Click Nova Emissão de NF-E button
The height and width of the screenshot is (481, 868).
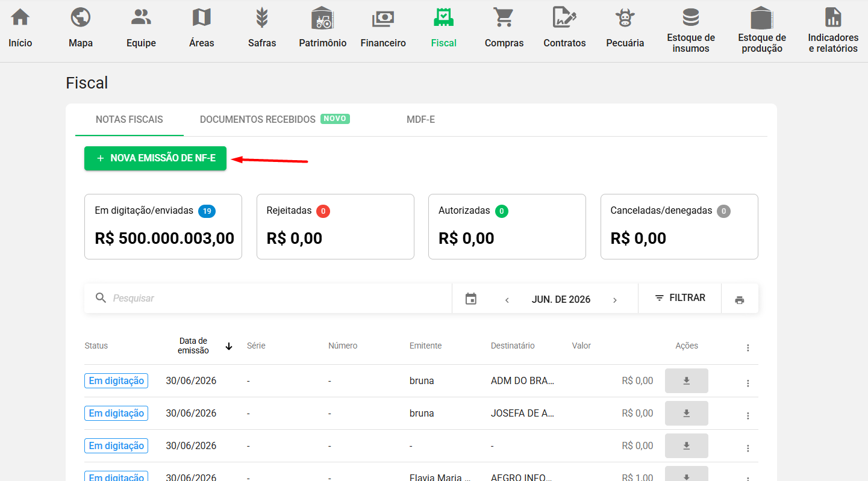tap(155, 158)
